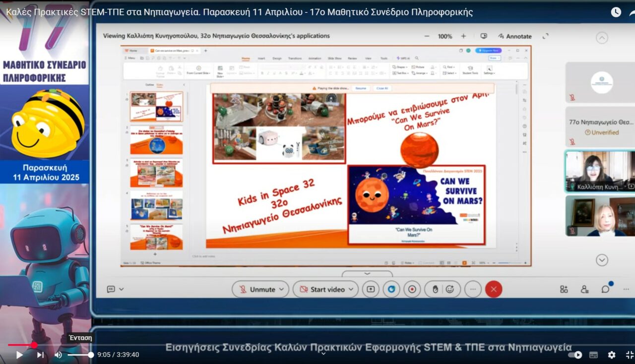Leave the meeting with red X button
Image resolution: width=635 pixels, height=364 pixels.
(x=493, y=289)
